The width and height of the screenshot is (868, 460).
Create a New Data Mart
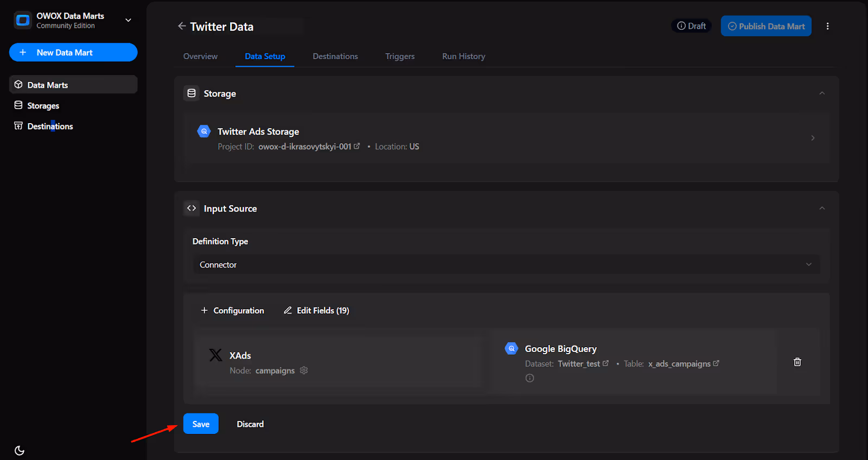point(73,53)
